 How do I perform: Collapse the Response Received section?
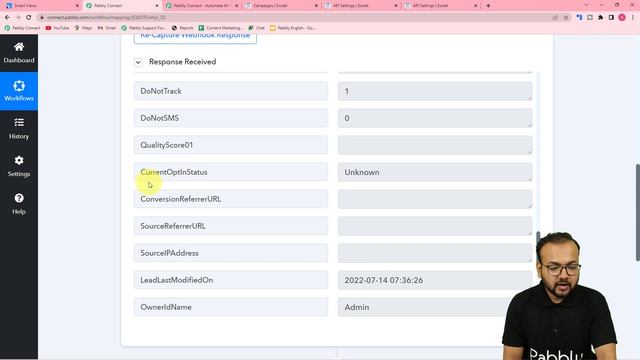pyautogui.click(x=138, y=62)
